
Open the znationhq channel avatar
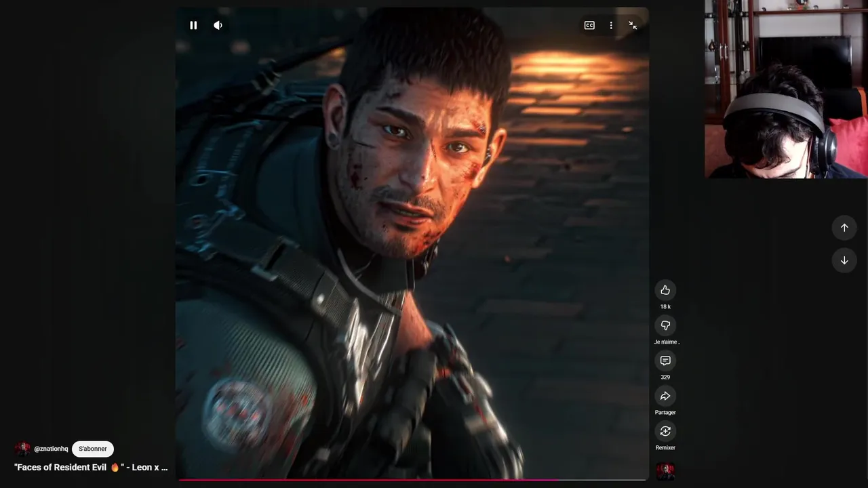(x=22, y=449)
